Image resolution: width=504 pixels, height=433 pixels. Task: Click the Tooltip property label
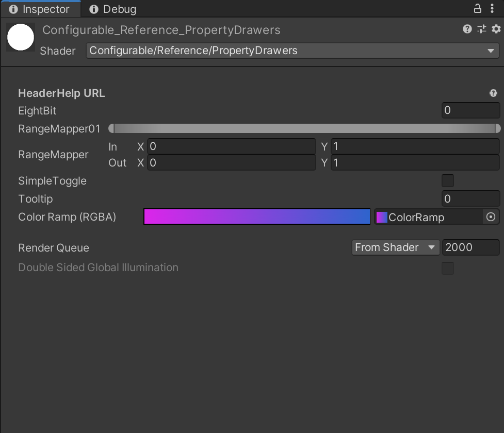(x=36, y=199)
